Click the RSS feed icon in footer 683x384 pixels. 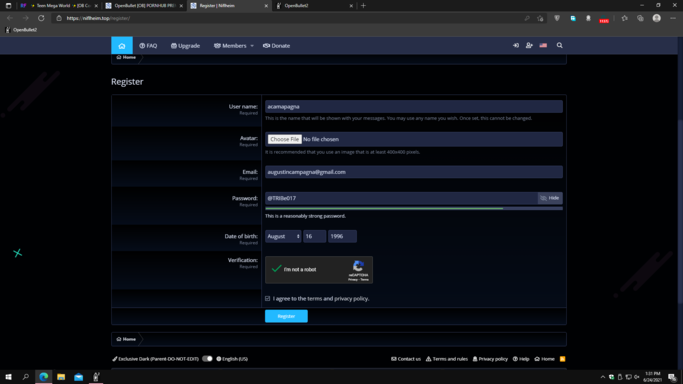562,359
